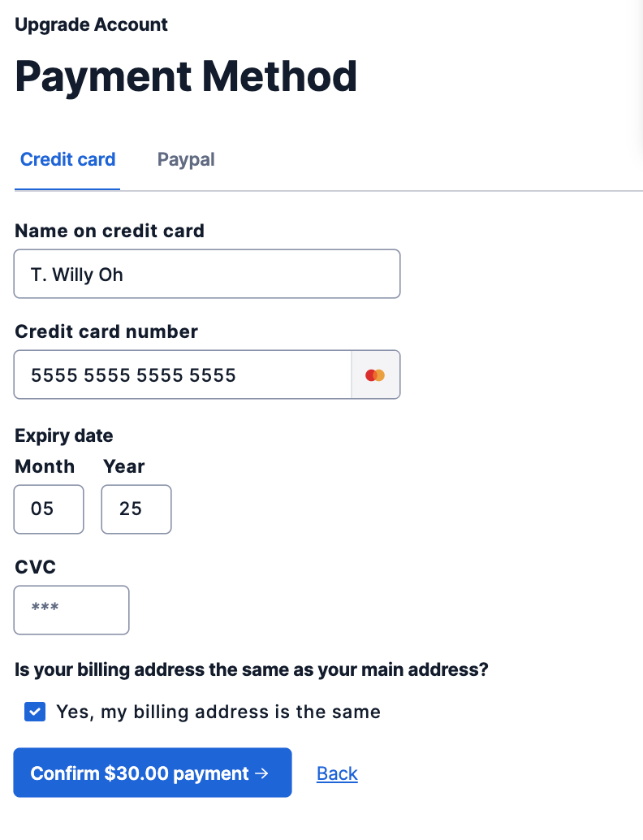This screenshot has height=840, width=643.
Task: Click the Mastercard logo icon
Action: (x=375, y=375)
